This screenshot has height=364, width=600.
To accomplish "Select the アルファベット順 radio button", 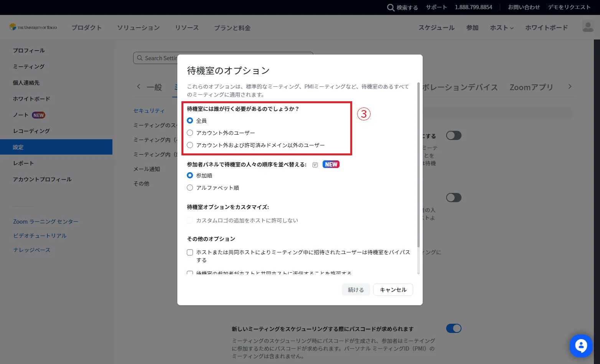I will click(190, 188).
